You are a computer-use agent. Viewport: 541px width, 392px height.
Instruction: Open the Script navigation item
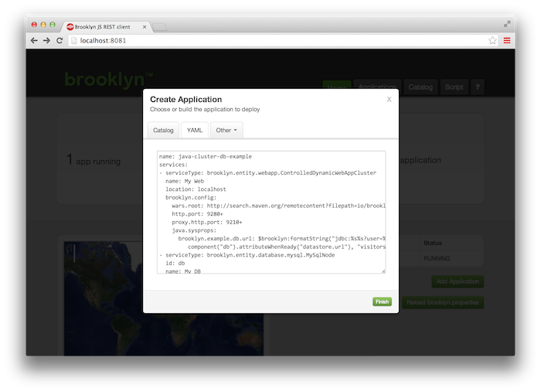[x=454, y=87]
